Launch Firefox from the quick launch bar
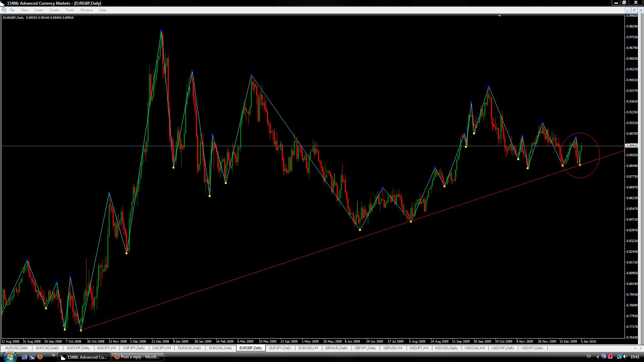The height and width of the screenshot is (362, 644). pyautogui.click(x=40, y=357)
